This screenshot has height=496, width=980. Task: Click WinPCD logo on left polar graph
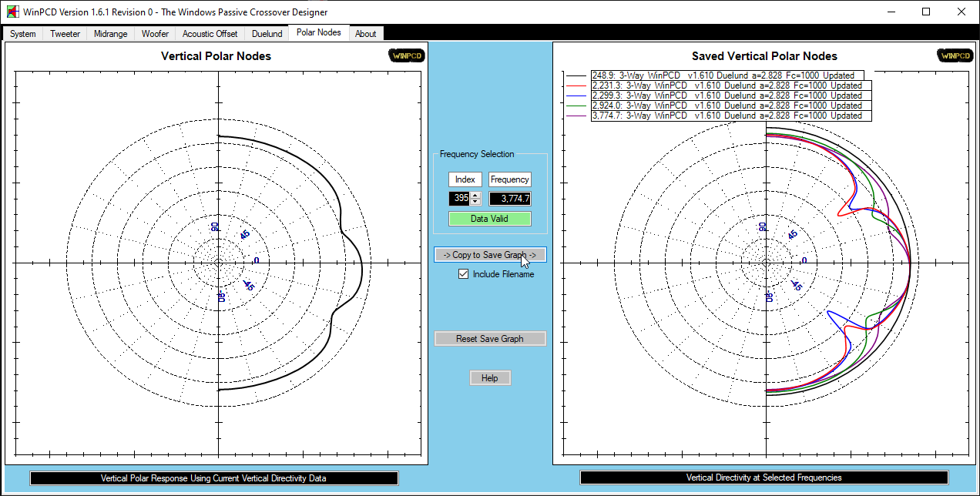coord(405,56)
